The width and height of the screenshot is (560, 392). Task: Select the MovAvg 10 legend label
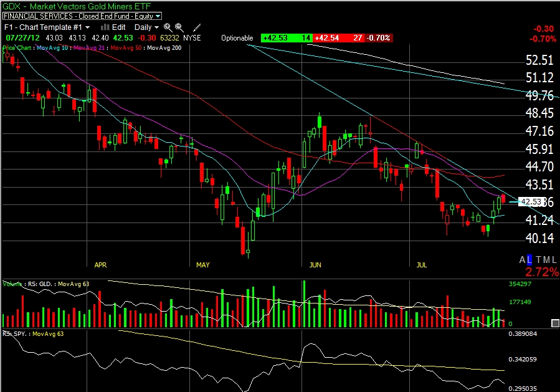[52, 48]
